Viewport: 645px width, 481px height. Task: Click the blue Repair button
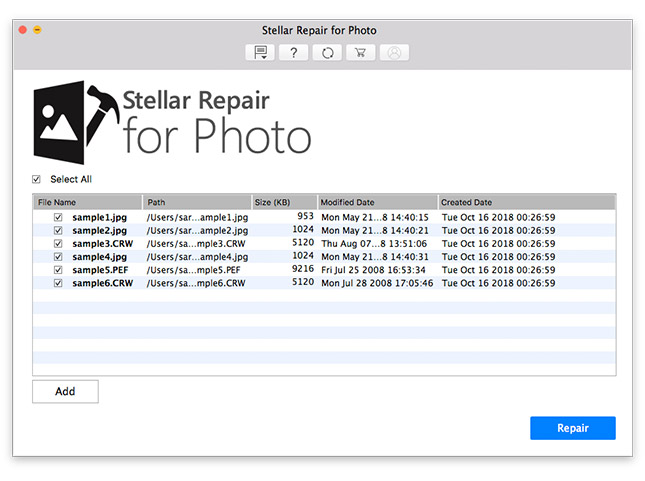point(573,428)
